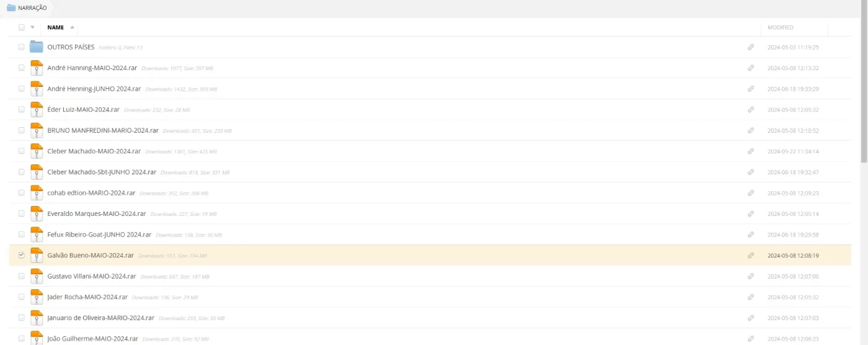Open Fefux Ribeiro-Goat-JUNHO 2024.rar link

click(x=99, y=235)
